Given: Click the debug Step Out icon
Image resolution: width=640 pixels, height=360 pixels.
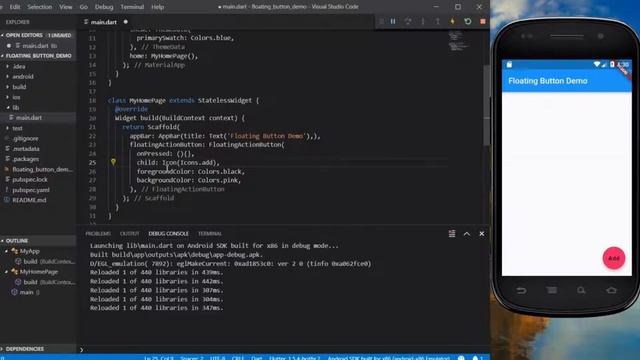Looking at the screenshot, I should [x=438, y=21].
